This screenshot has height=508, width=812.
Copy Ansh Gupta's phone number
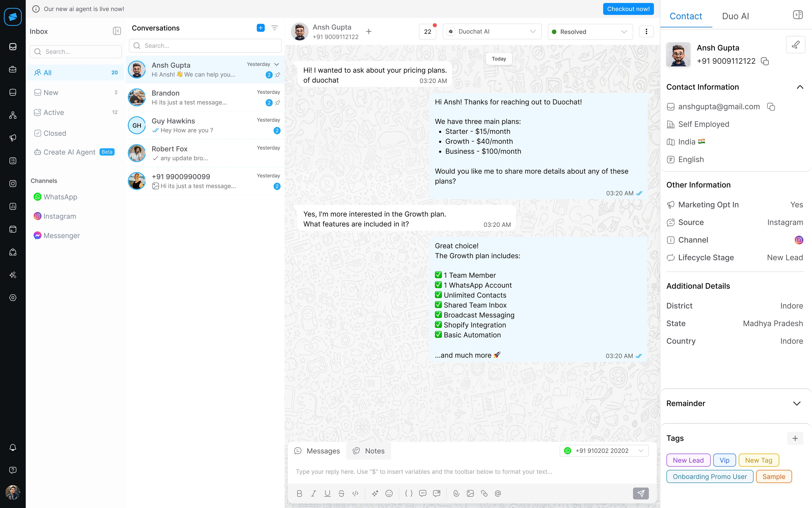(765, 61)
